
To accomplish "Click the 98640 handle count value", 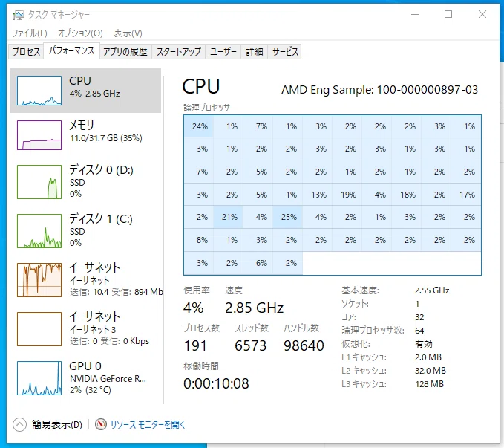I will pyautogui.click(x=304, y=346).
